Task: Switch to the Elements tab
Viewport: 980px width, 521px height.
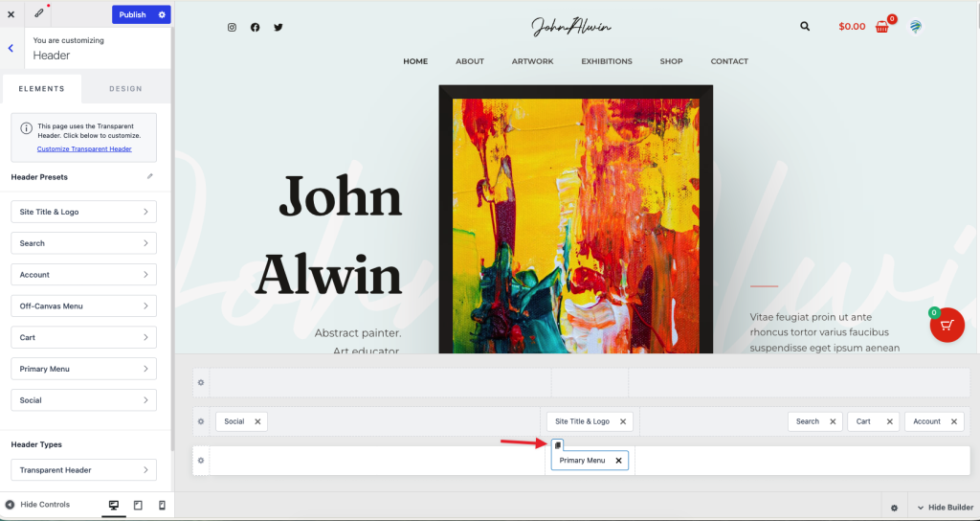Action: coord(41,89)
